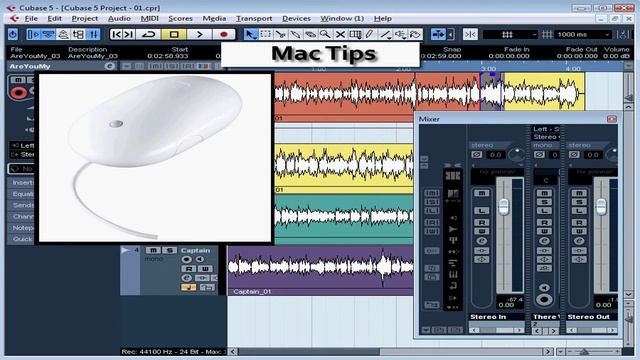Select the Mute X tool
Image resolution: width=640 pixels, height=360 pixels.
pos(340,34)
